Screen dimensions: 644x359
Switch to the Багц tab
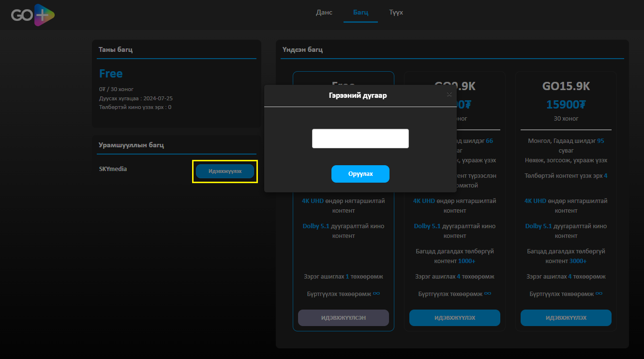pyautogui.click(x=360, y=12)
